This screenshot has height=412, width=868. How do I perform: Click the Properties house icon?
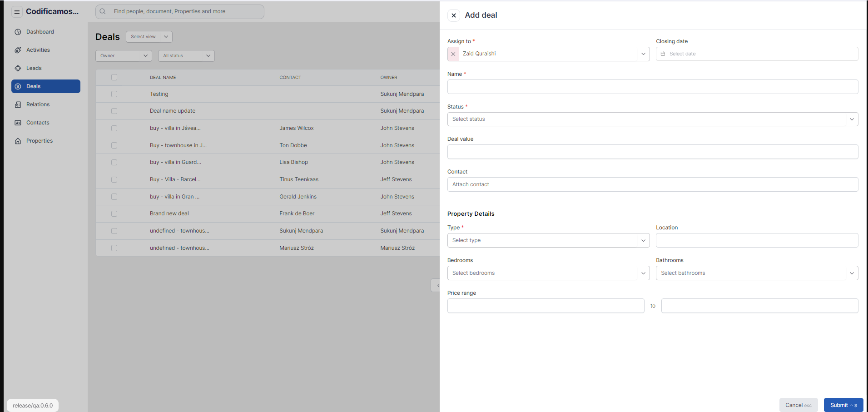[18, 141]
